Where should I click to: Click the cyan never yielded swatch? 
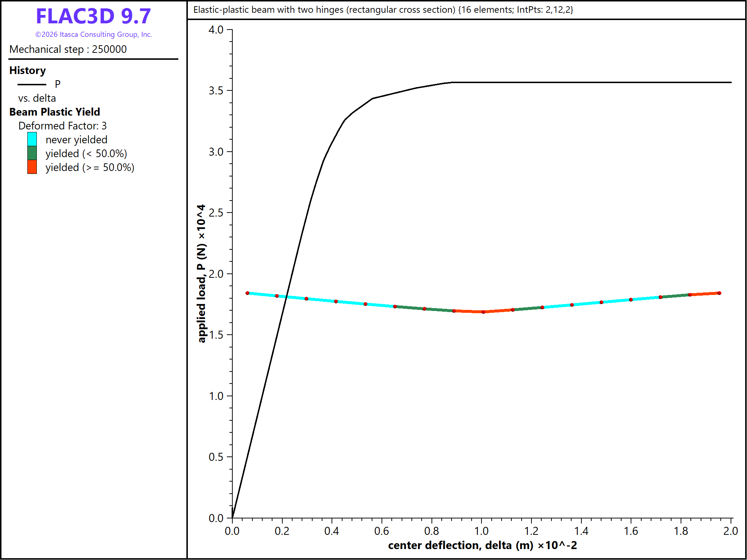point(32,139)
